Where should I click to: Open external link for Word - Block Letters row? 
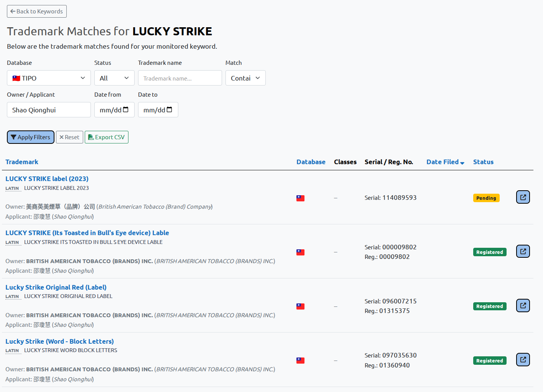[523, 360]
